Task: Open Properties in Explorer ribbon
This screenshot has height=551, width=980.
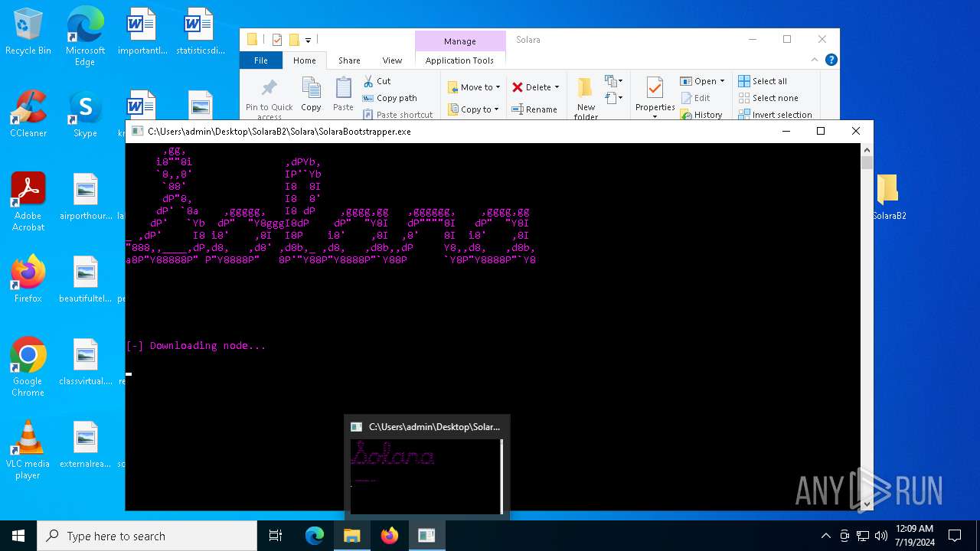Action: pos(655,98)
